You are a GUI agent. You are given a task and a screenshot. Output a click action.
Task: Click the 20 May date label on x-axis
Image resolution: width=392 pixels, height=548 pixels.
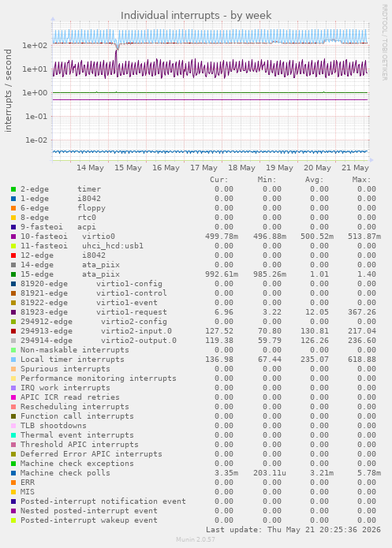(x=317, y=168)
